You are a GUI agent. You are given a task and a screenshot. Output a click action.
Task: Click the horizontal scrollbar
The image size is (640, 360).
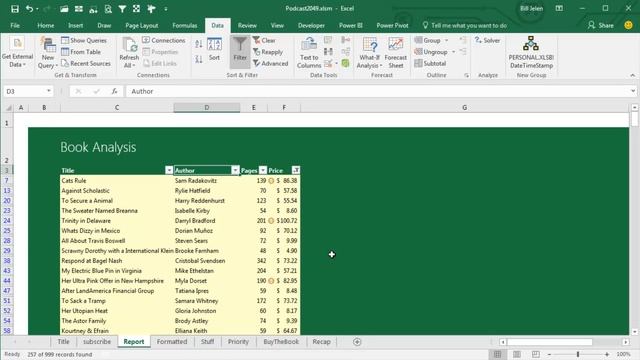click(549, 342)
